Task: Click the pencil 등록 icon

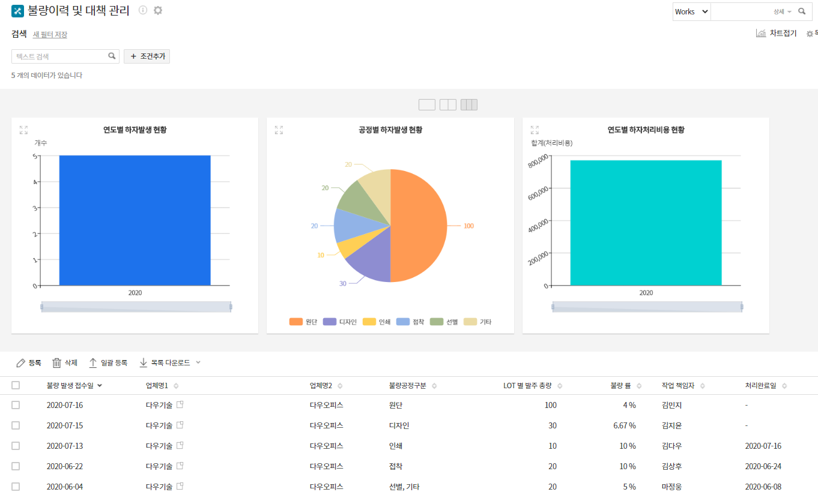Action: coord(21,363)
